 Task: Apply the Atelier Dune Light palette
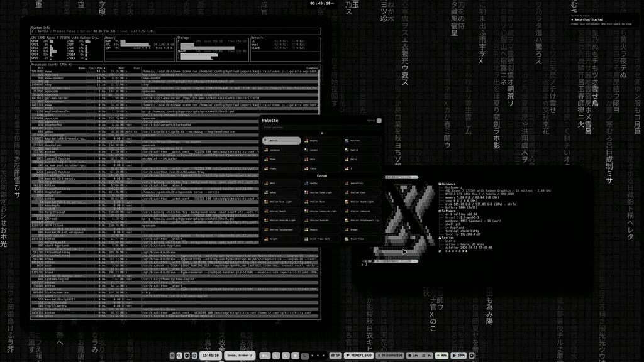click(281, 202)
